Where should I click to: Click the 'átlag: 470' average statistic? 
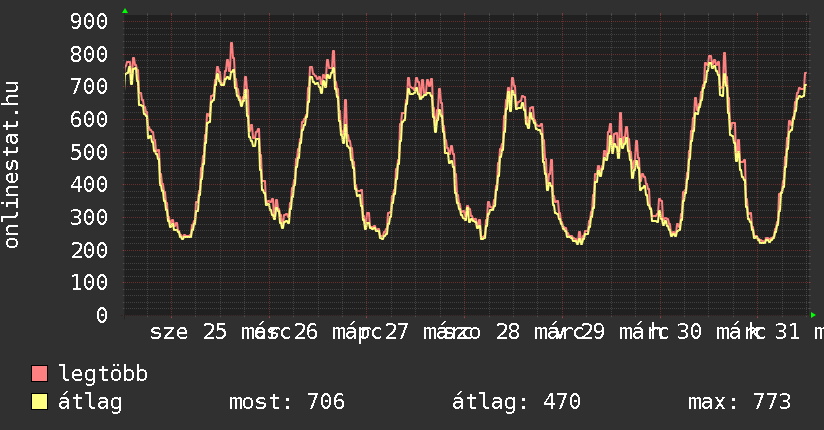(x=516, y=402)
